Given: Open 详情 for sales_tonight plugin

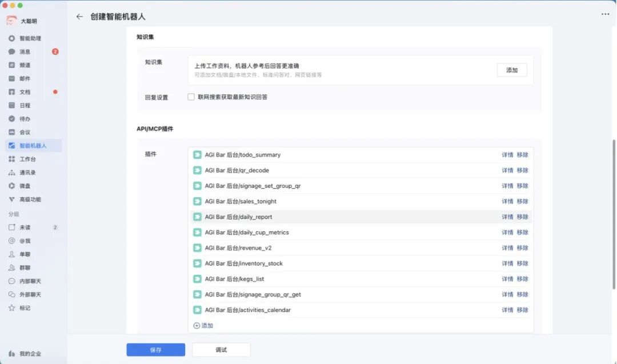Looking at the screenshot, I should pyautogui.click(x=507, y=201).
